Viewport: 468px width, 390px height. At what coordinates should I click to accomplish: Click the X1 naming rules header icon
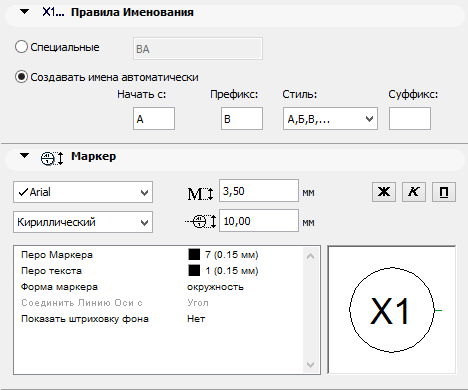(53, 12)
